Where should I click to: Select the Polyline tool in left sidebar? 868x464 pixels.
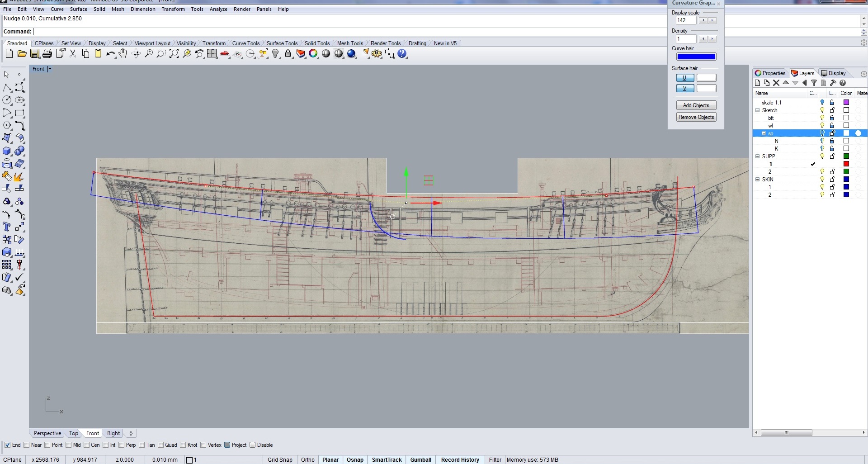[7, 88]
